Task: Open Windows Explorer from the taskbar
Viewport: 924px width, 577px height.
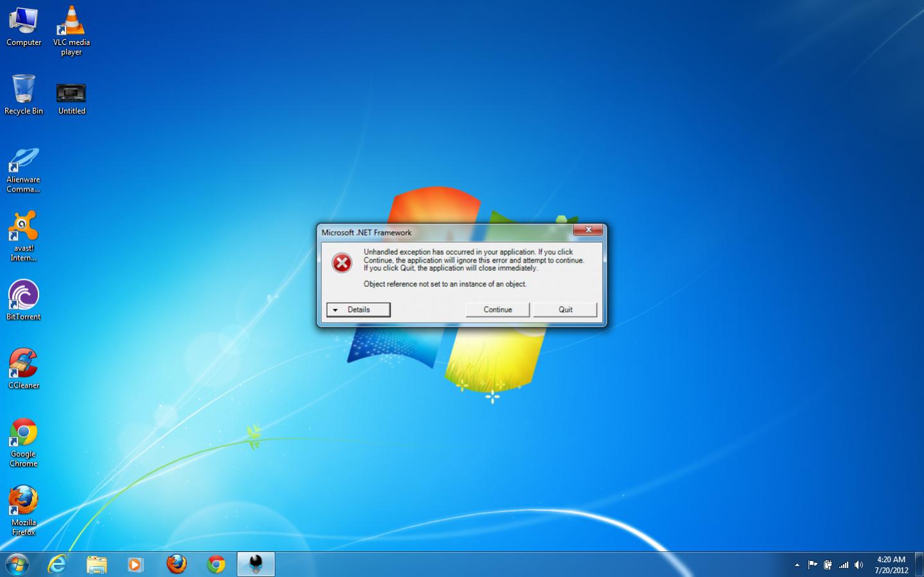Action: tap(97, 564)
